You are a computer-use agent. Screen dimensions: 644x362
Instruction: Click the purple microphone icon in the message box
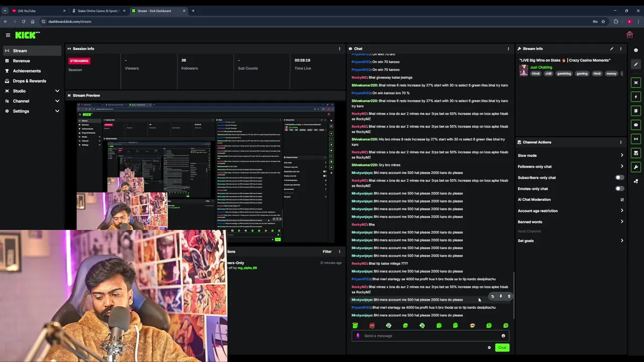(358, 336)
